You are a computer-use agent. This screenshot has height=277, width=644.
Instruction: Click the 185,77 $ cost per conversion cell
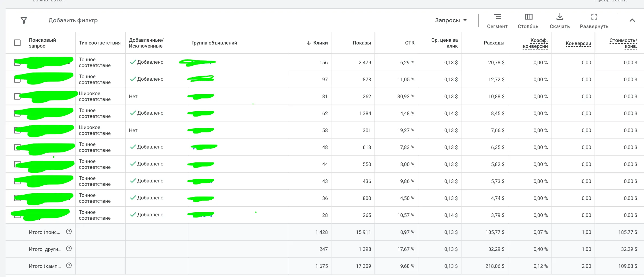pos(628,232)
